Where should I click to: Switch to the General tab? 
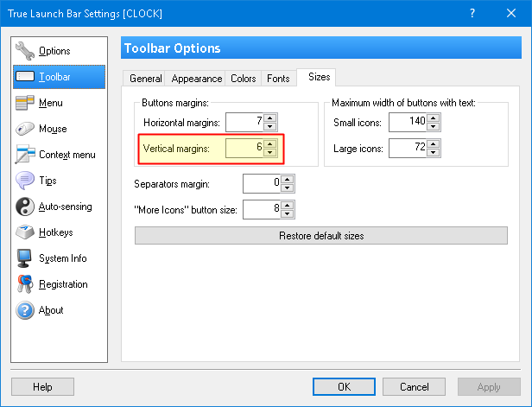click(x=145, y=79)
